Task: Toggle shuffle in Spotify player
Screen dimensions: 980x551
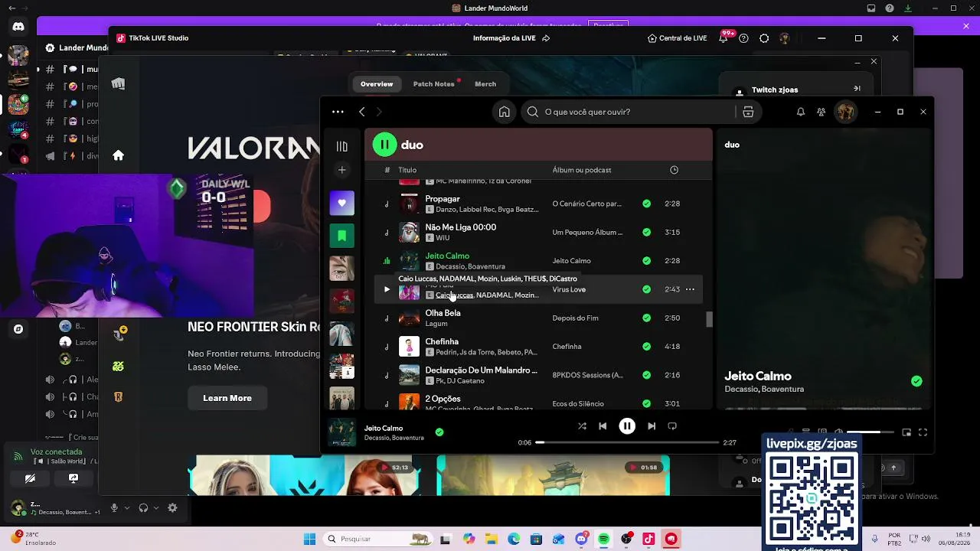Action: [582, 426]
